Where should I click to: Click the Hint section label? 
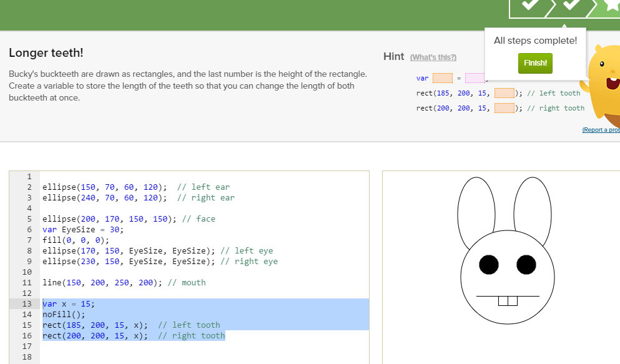pos(393,56)
